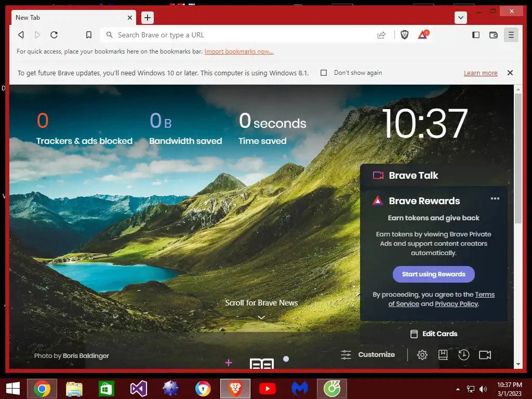This screenshot has height=399, width=532.
Task: Select the New Tab tab
Action: pyautogui.click(x=74, y=18)
